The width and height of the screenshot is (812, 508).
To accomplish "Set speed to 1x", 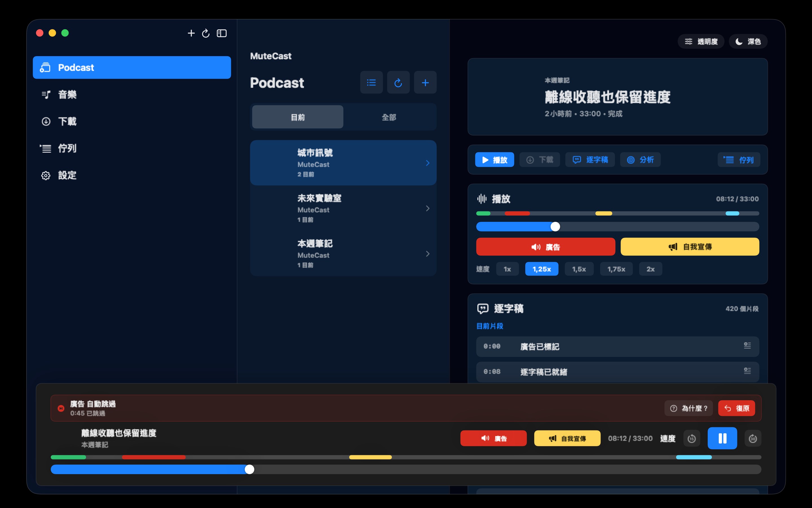I will tap(507, 269).
